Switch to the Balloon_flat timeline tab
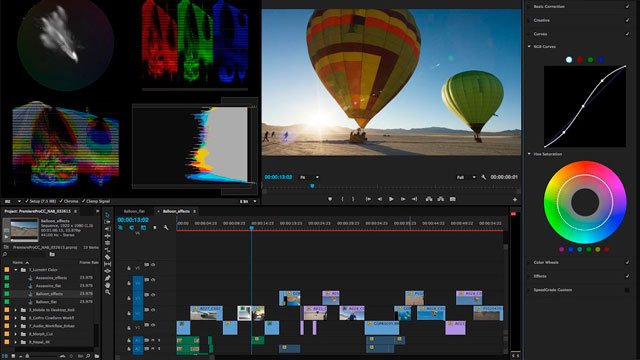The width and height of the screenshot is (640, 360). 134,211
